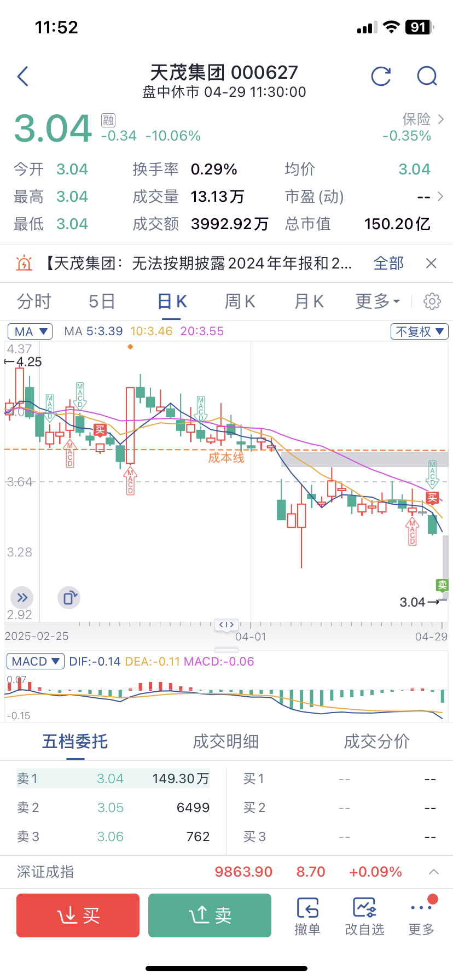Tap the red 买 buy button
The image size is (453, 980).
point(78,915)
